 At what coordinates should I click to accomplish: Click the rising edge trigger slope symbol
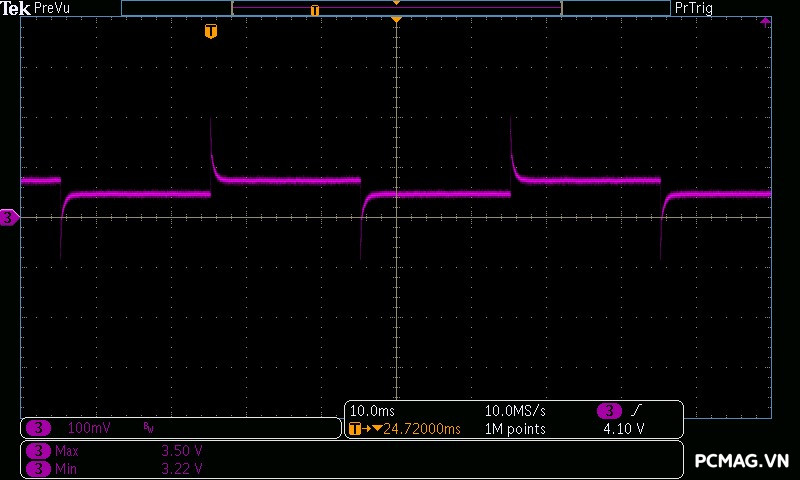point(637,411)
